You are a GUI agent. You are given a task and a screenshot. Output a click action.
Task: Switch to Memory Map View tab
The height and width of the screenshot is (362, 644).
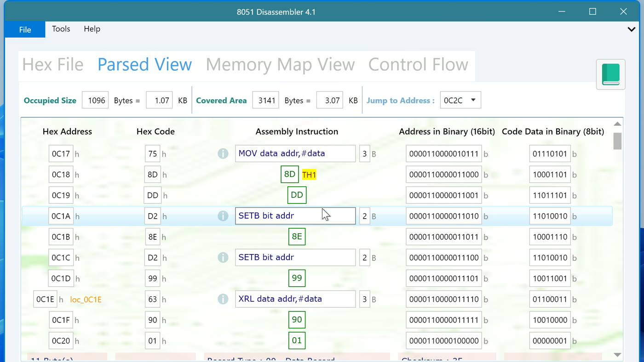point(280,65)
